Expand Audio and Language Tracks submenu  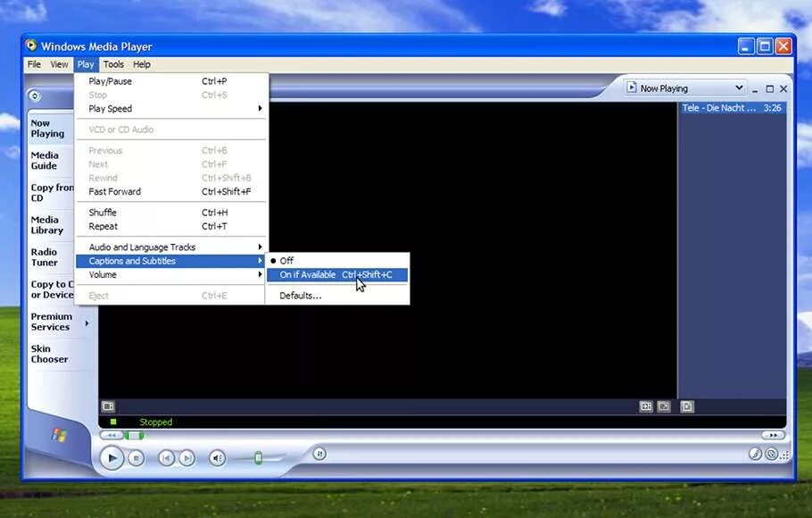click(x=171, y=246)
